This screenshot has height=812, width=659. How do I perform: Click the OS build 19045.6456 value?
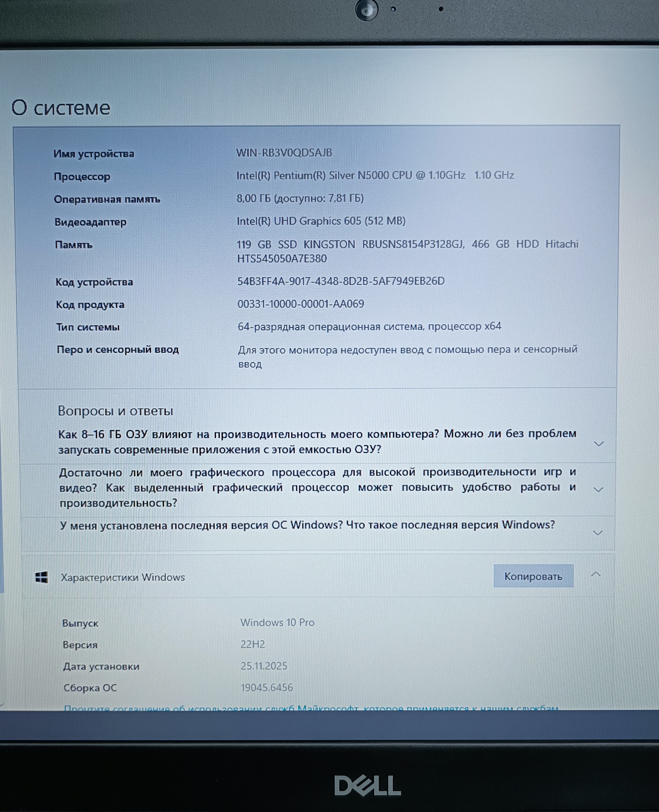267,688
